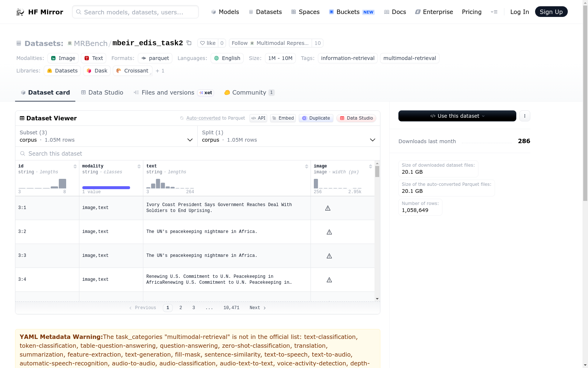
Task: Follow the Multimodal Representation organization
Action: pos(270,43)
